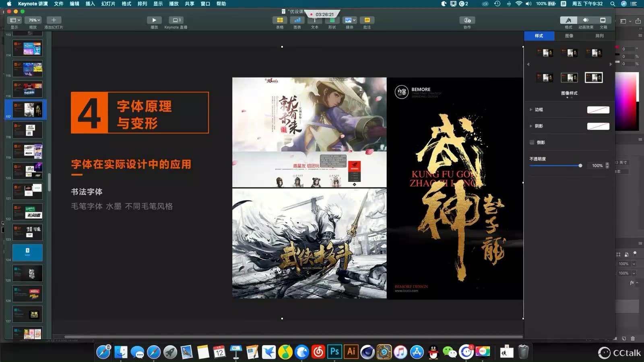Viewport: 644px width, 362px height.
Task: Open the 媒体 media dropdown
Action: (x=349, y=20)
